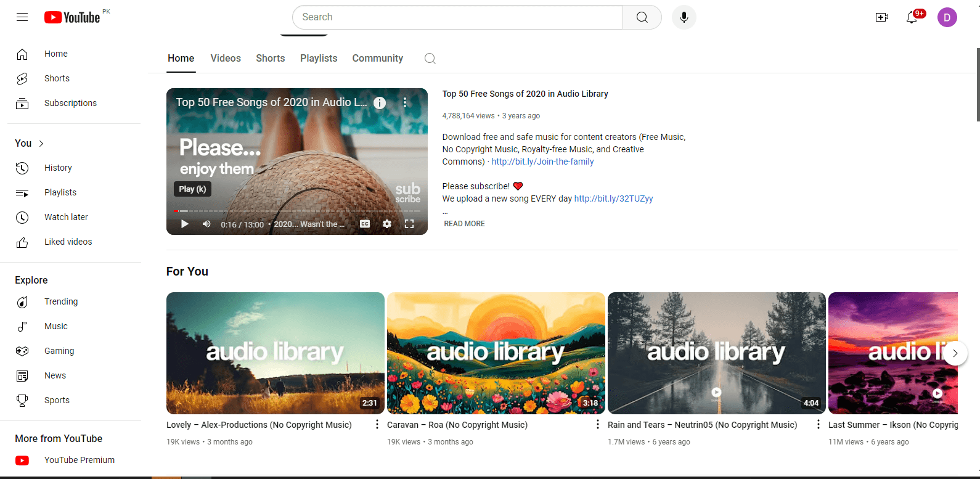Image resolution: width=980 pixels, height=479 pixels.
Task: Expand the You section chevron
Action: [x=41, y=144]
